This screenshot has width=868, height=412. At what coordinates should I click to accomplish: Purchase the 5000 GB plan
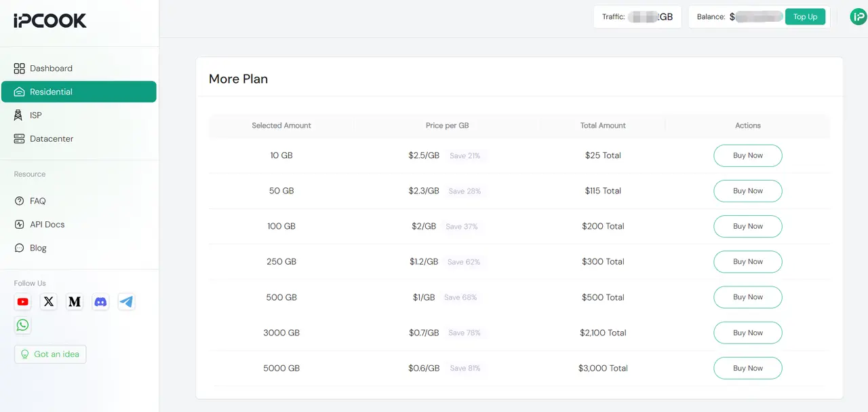point(747,368)
